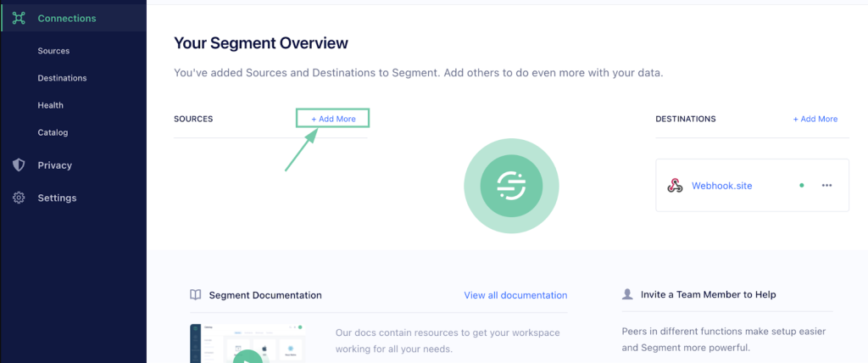The width and height of the screenshot is (868, 363).
Task: Click the Your Segment Overview heading
Action: tap(261, 42)
